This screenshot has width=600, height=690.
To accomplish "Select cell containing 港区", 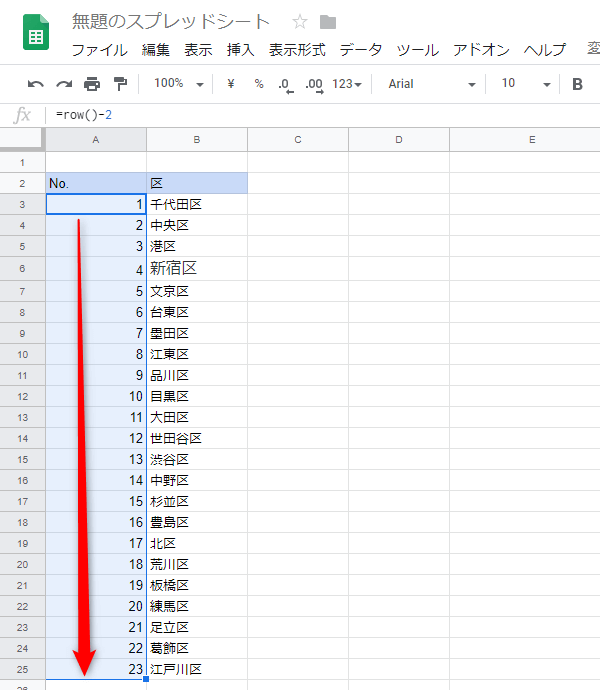I will (197, 246).
